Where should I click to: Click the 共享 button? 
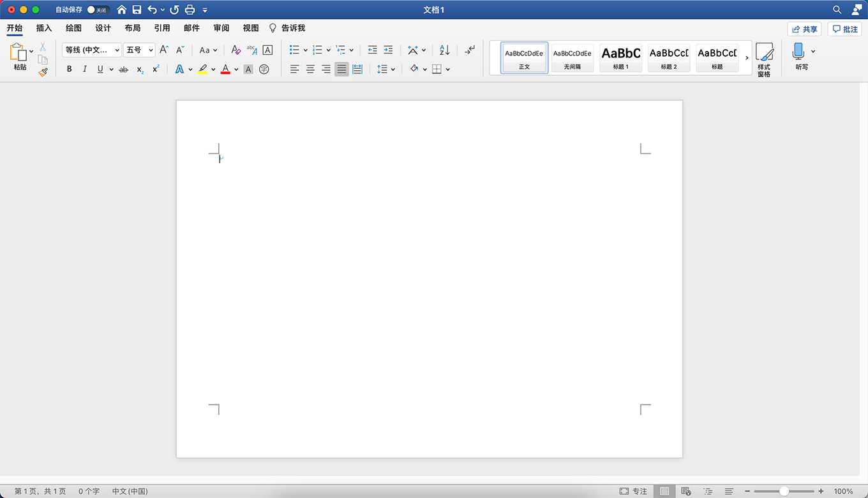(x=804, y=28)
